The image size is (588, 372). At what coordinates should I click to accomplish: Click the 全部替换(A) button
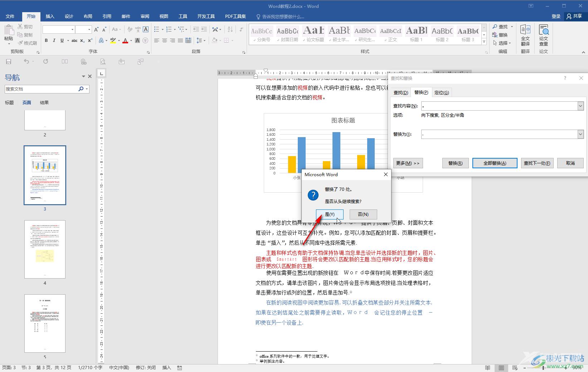coord(495,163)
